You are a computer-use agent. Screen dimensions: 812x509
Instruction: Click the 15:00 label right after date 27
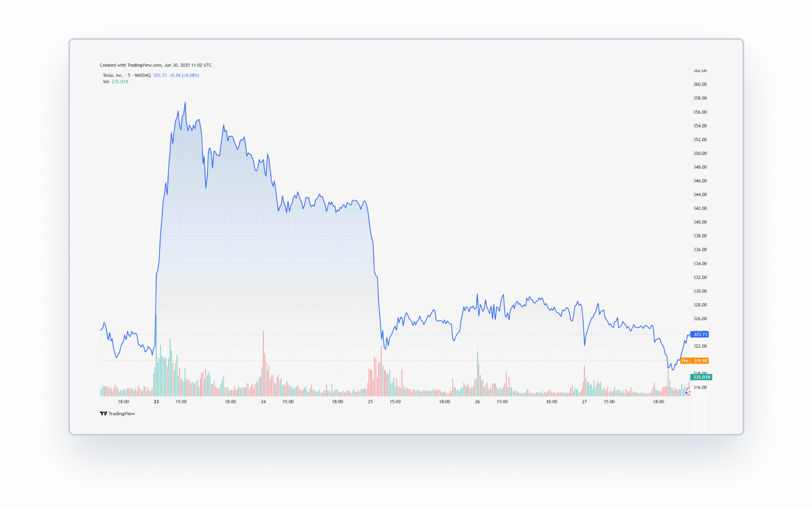[609, 402]
